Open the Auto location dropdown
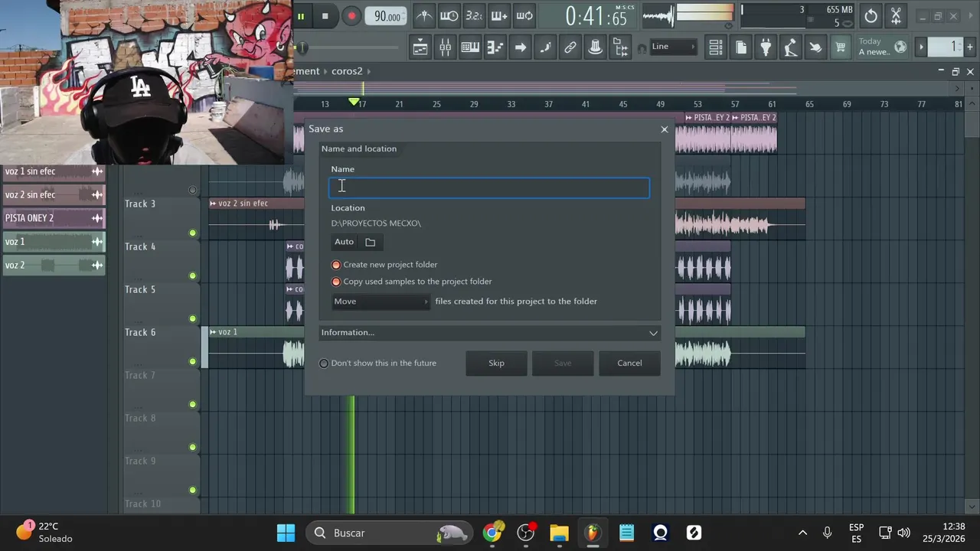 (344, 242)
